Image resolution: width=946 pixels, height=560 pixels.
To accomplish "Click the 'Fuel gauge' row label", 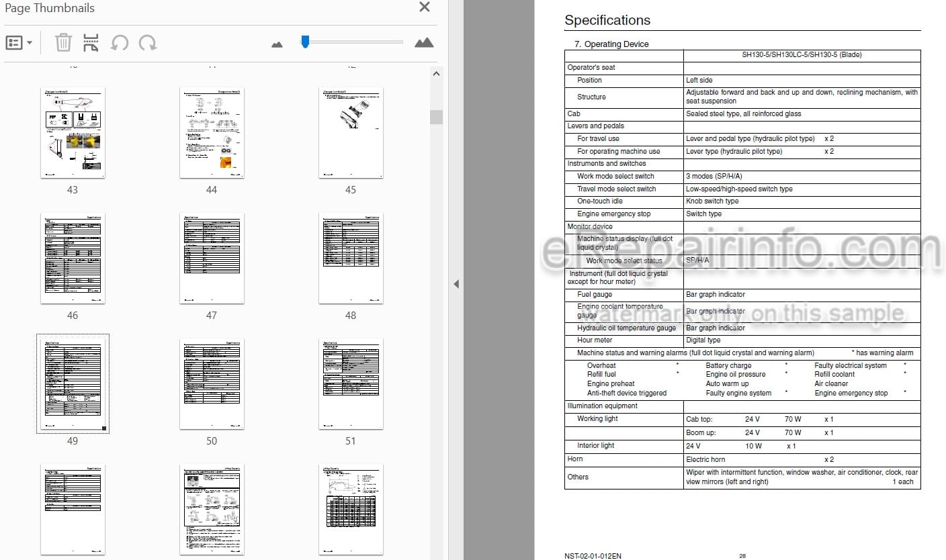I will coord(595,295).
